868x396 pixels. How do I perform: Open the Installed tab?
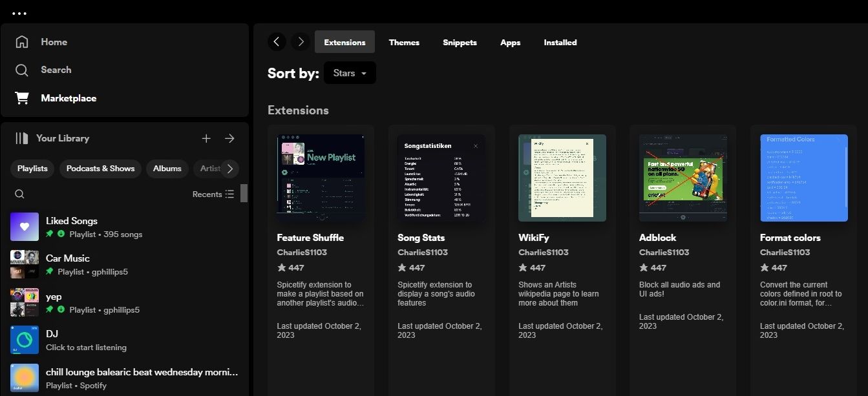(560, 42)
